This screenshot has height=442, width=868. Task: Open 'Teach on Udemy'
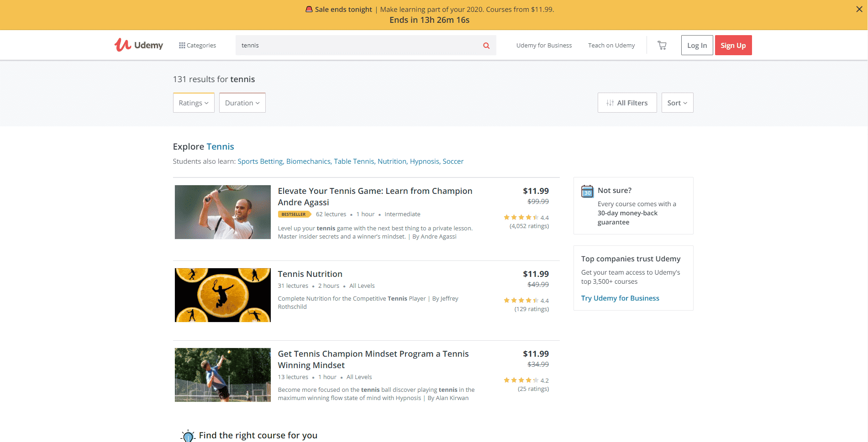[611, 45]
